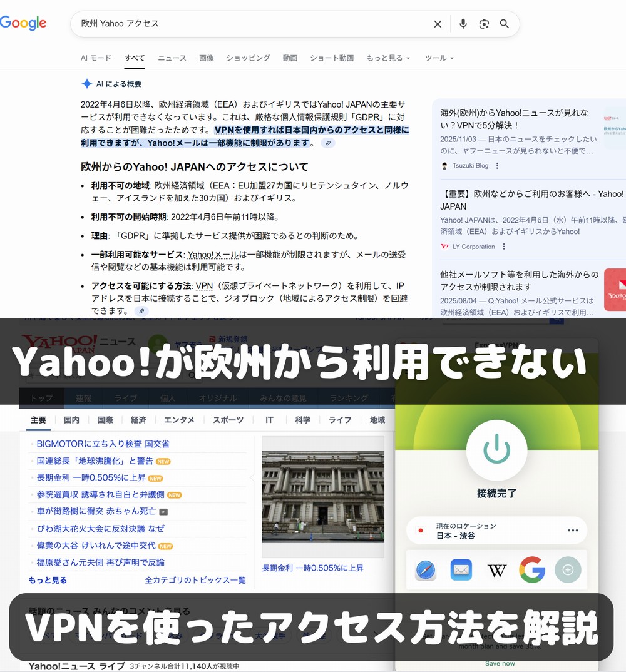The width and height of the screenshot is (626, 672).
Task: Open location options via three-dots menu
Action: pos(573,531)
